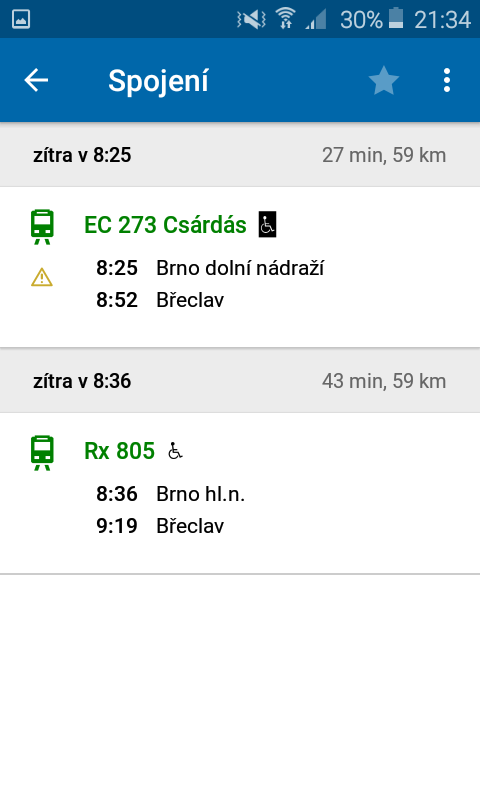Screen dimensions: 480x800
Task: Tap the warning triangle on EC 273
Action: click(42, 278)
